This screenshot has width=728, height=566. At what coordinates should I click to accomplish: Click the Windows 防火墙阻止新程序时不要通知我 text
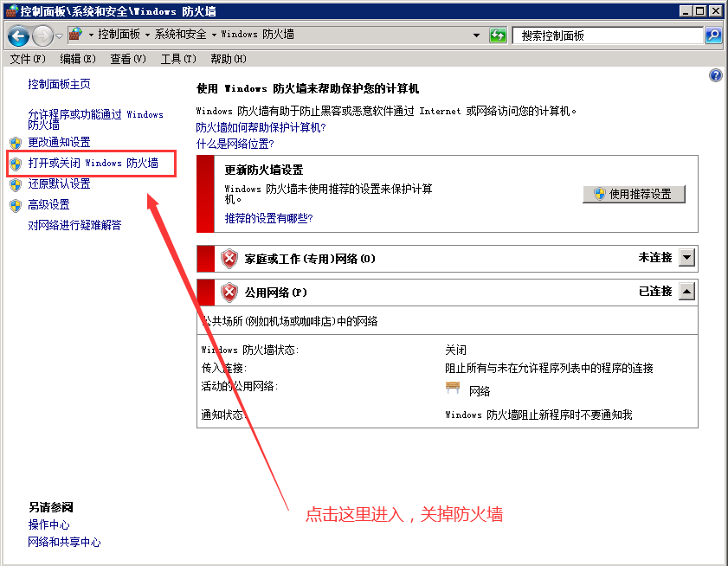(x=538, y=415)
